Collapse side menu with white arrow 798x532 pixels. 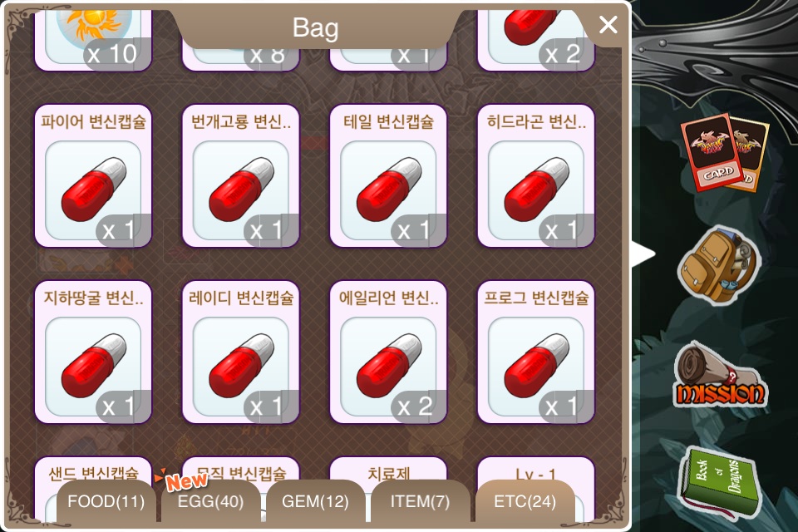(643, 254)
